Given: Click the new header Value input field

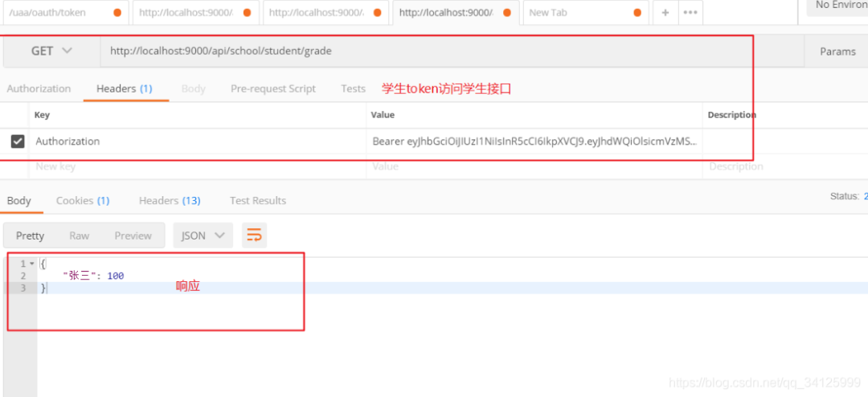Looking at the screenshot, I should point(534,166).
